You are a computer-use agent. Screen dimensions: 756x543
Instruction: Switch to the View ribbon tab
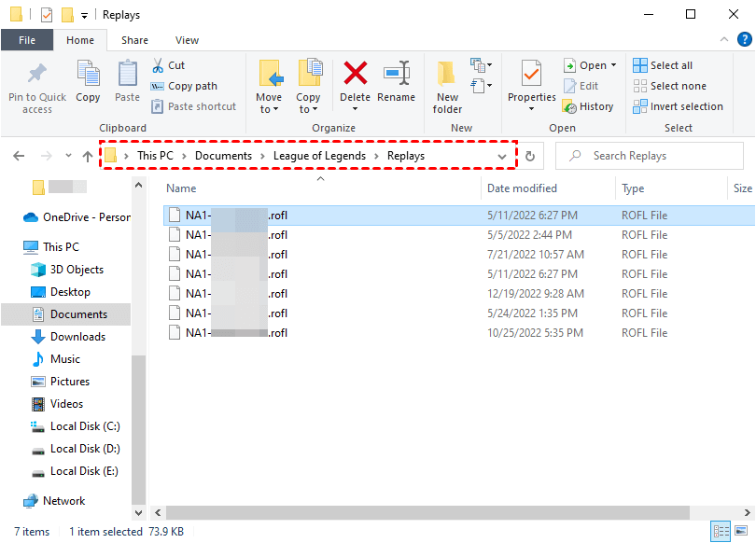point(187,40)
